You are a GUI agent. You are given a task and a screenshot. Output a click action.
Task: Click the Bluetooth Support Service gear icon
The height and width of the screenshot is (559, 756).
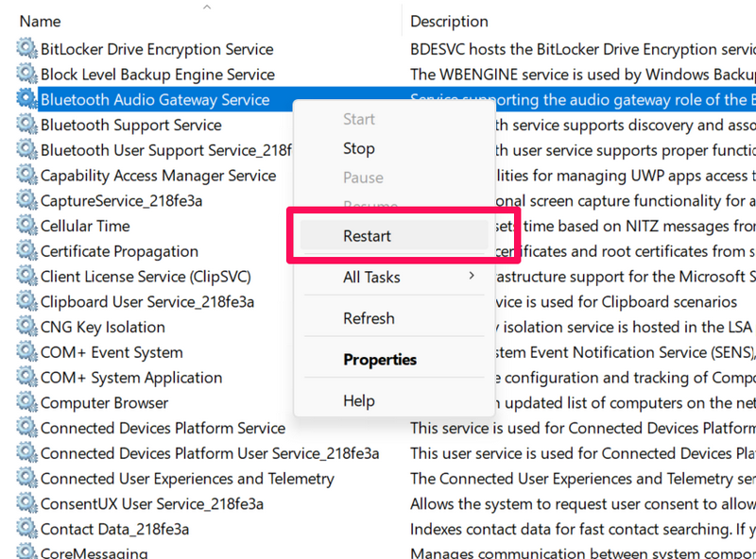(26, 126)
